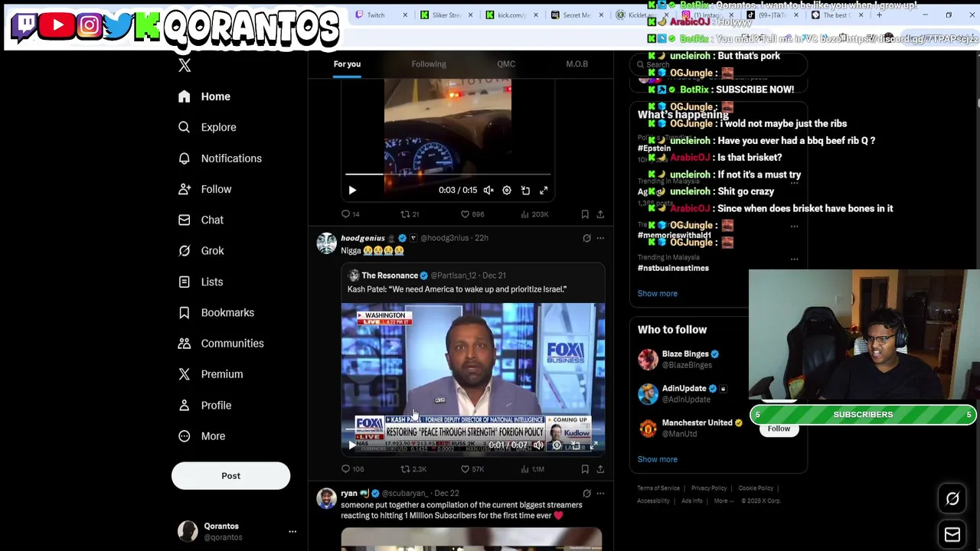Open Notifications
The width and height of the screenshot is (980, 551).
[x=220, y=158]
